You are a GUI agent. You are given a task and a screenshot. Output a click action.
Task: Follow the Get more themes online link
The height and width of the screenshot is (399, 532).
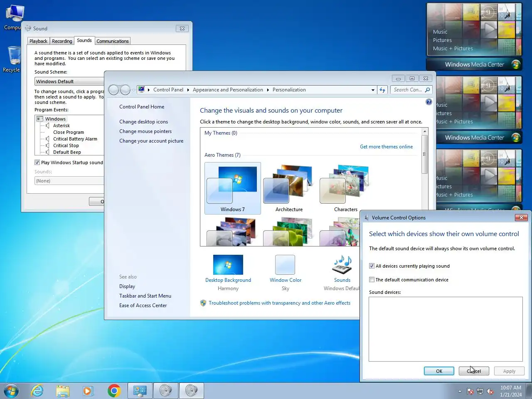coord(386,147)
